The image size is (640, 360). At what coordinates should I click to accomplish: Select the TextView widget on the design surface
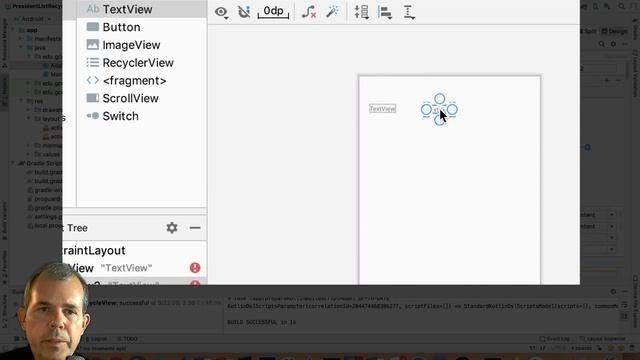tap(382, 109)
